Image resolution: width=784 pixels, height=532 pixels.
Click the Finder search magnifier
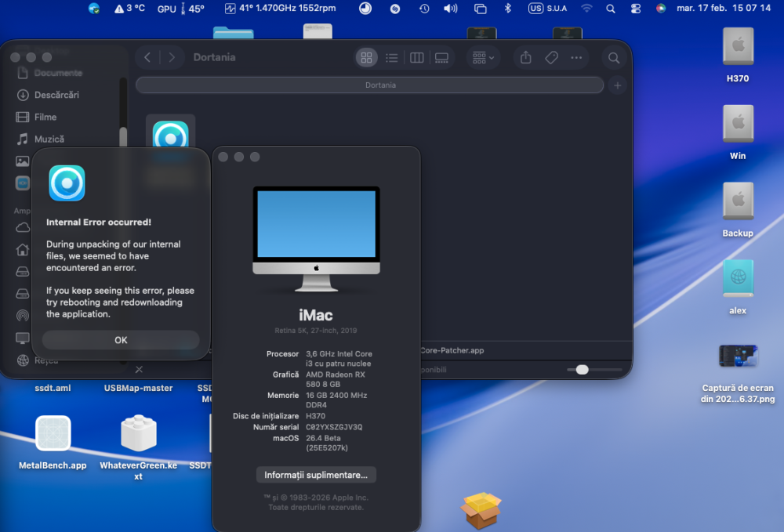point(614,58)
